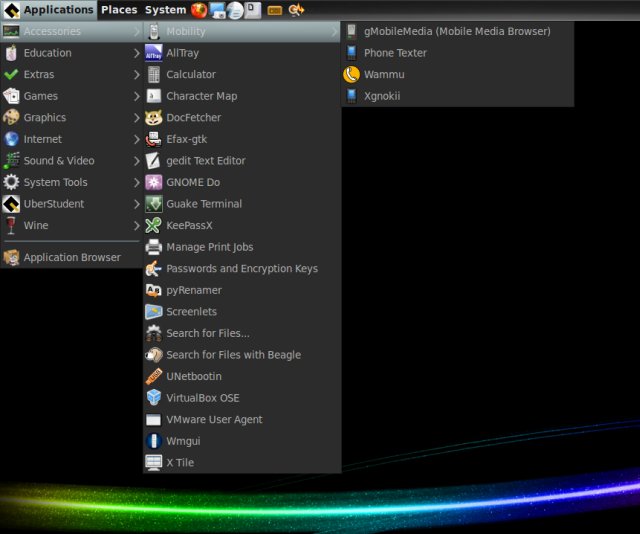The height and width of the screenshot is (534, 640).
Task: Click the yellow keyboard icon in panel
Action: coord(275,10)
